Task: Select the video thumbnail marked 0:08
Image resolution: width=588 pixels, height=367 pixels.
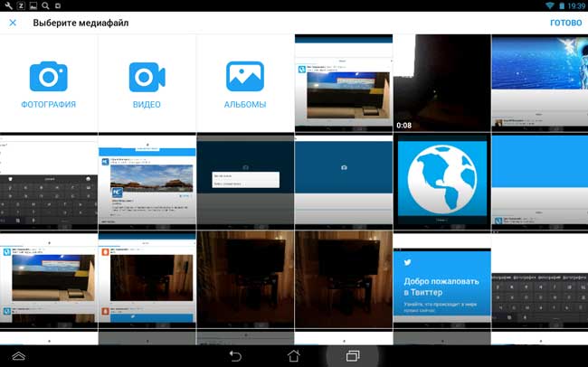Action: [x=441, y=83]
